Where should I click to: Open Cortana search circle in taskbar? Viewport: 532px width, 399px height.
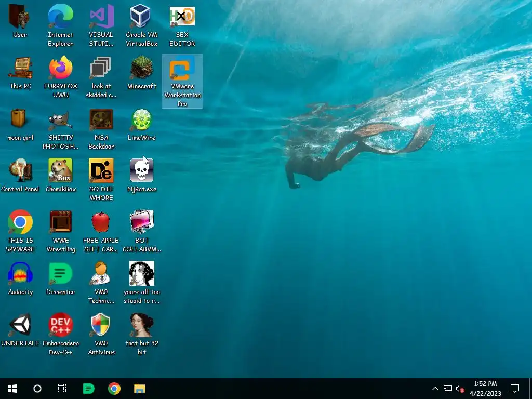pos(37,389)
